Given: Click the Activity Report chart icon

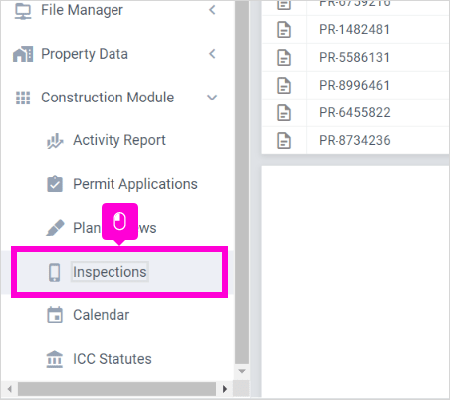Looking at the screenshot, I should pyautogui.click(x=55, y=141).
